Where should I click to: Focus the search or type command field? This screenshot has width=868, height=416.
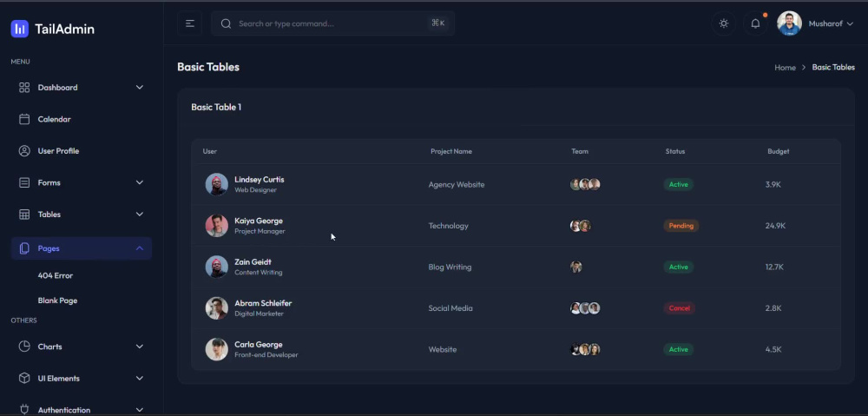333,23
